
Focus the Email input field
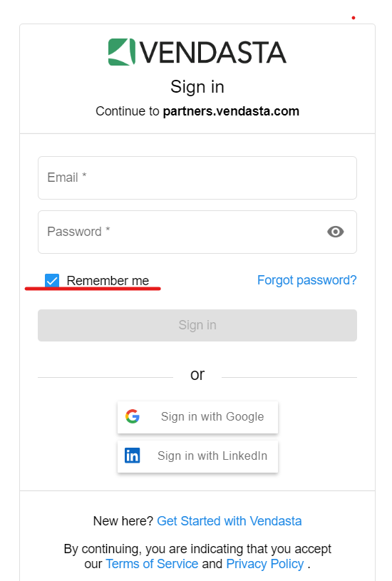(x=197, y=178)
